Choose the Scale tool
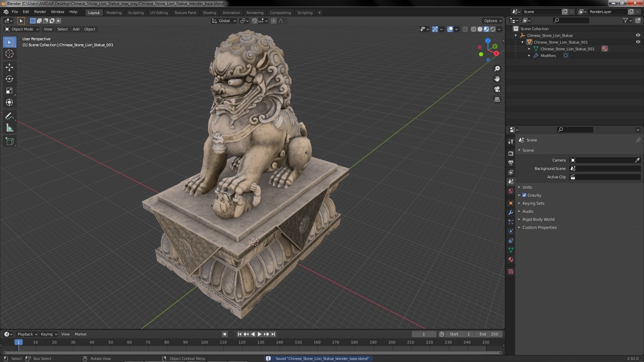 9,91
